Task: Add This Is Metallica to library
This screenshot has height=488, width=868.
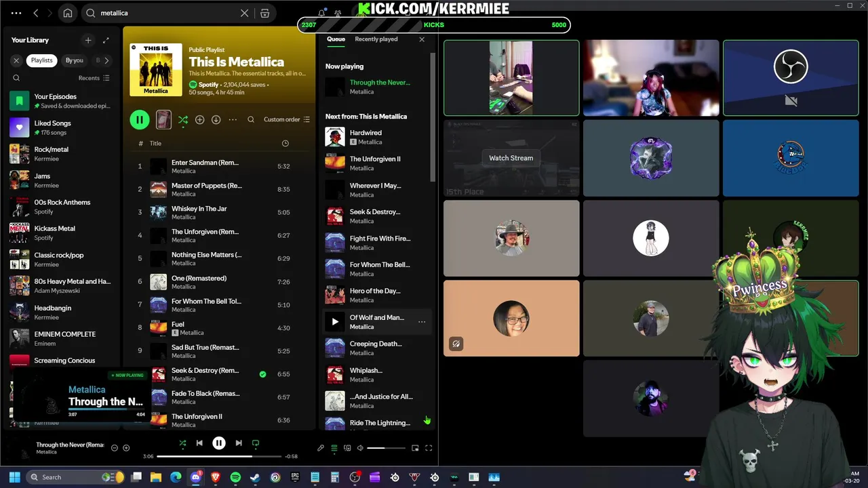Action: pyautogui.click(x=199, y=120)
